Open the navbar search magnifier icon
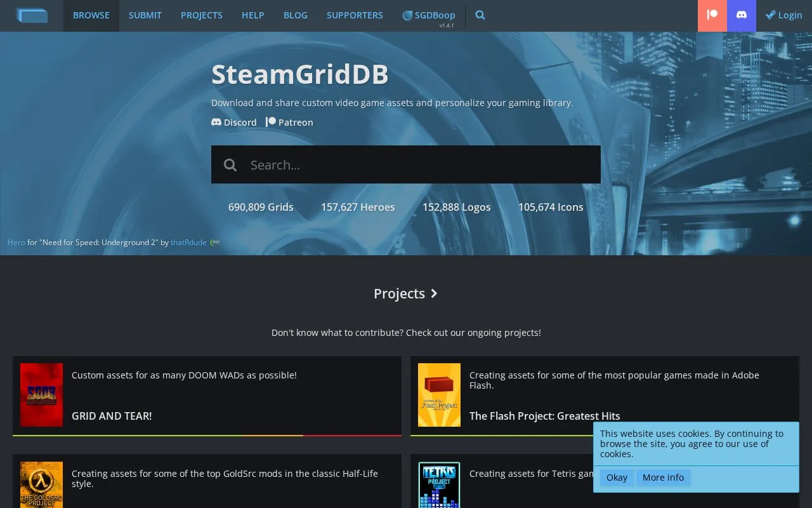The height and width of the screenshot is (508, 812). click(x=480, y=15)
